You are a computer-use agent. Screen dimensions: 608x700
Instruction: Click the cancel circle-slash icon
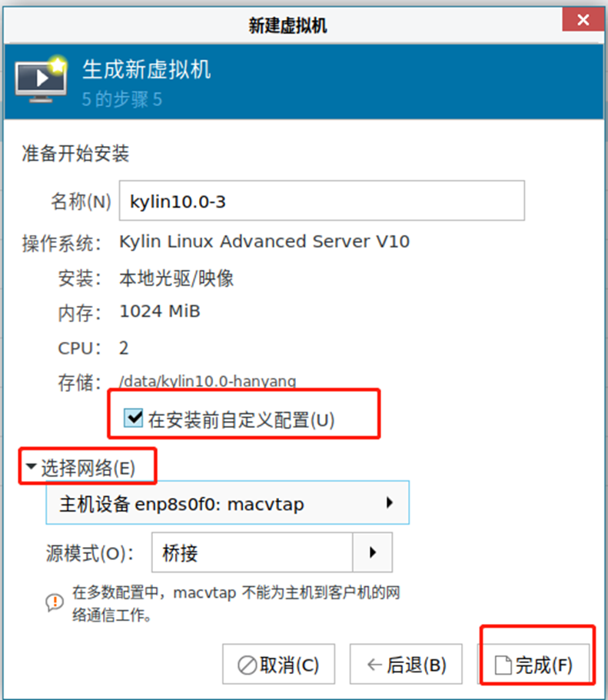[247, 665]
